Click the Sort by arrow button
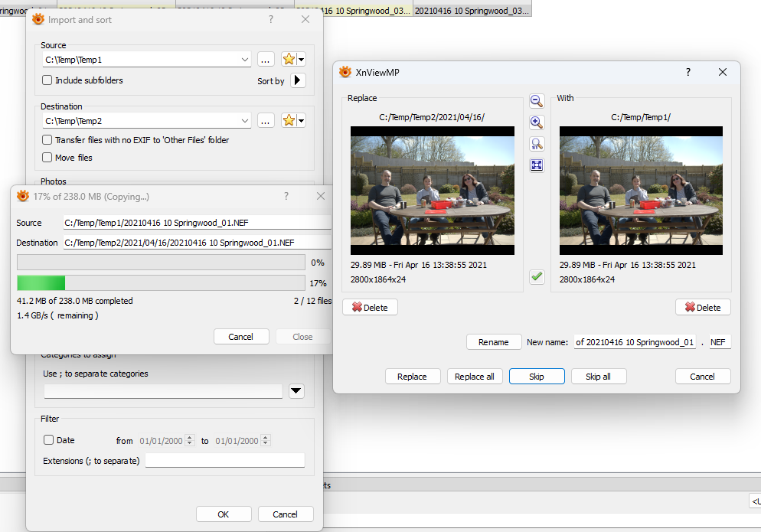 pyautogui.click(x=298, y=80)
